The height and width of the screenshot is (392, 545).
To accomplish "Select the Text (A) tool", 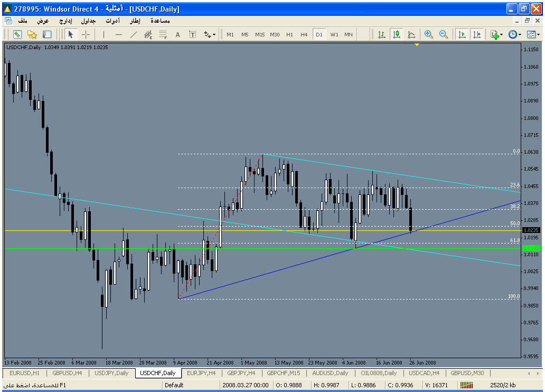I will coord(178,34).
